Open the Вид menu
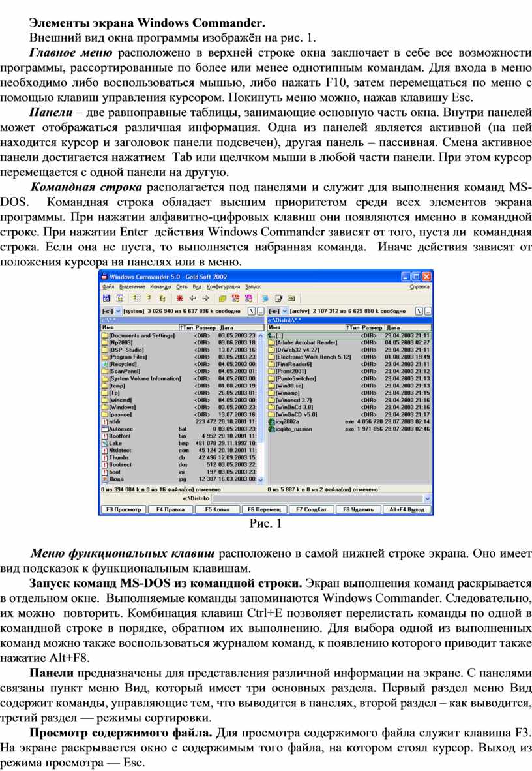 click(197, 286)
